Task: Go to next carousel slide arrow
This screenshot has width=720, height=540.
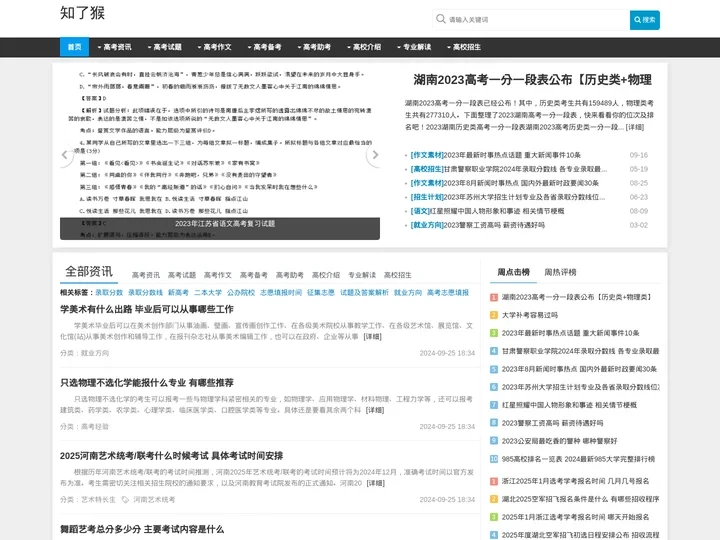Action: click(375, 155)
